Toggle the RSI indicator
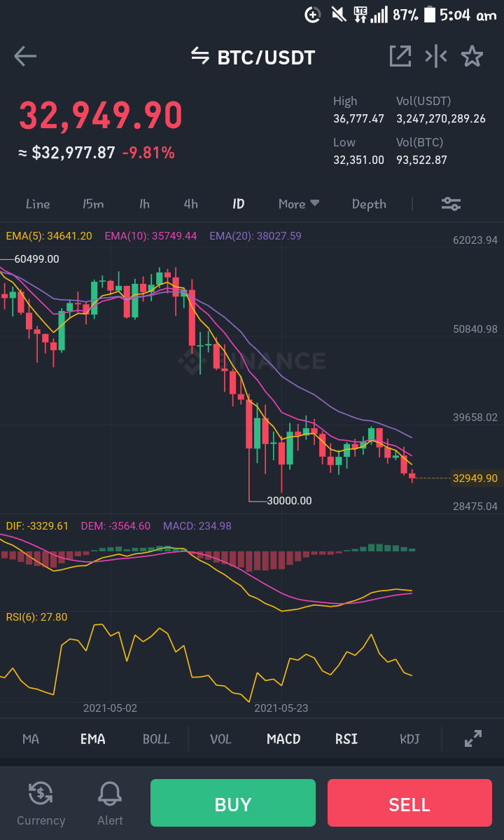Viewport: 504px width, 840px height. (346, 739)
